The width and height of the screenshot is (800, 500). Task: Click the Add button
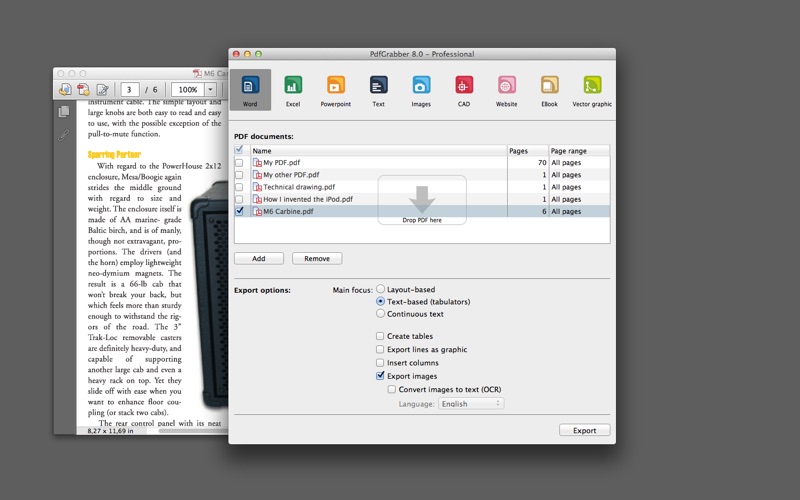click(259, 259)
